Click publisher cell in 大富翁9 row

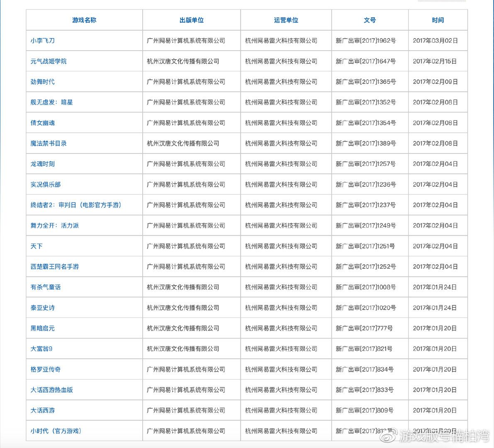coord(192,349)
